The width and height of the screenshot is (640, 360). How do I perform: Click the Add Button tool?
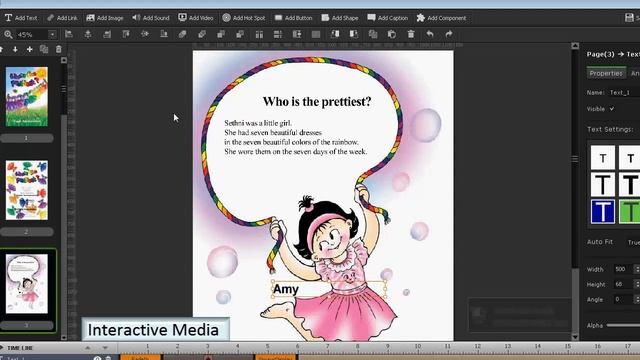[x=293, y=18]
